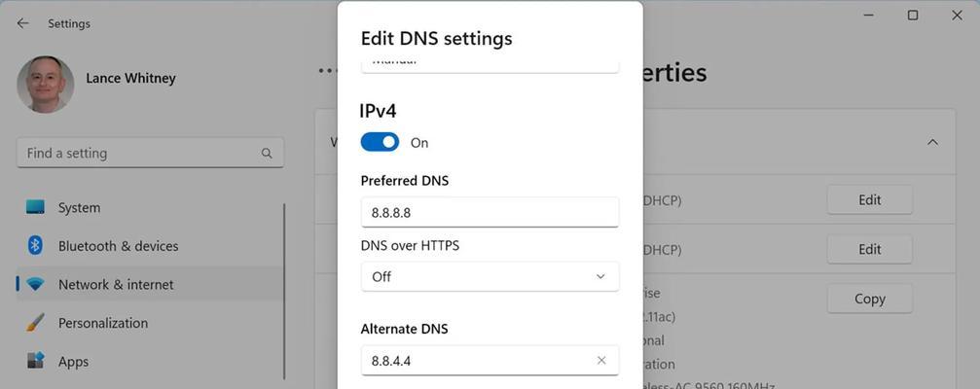Click the second Edit button
980x389 pixels.
869,249
